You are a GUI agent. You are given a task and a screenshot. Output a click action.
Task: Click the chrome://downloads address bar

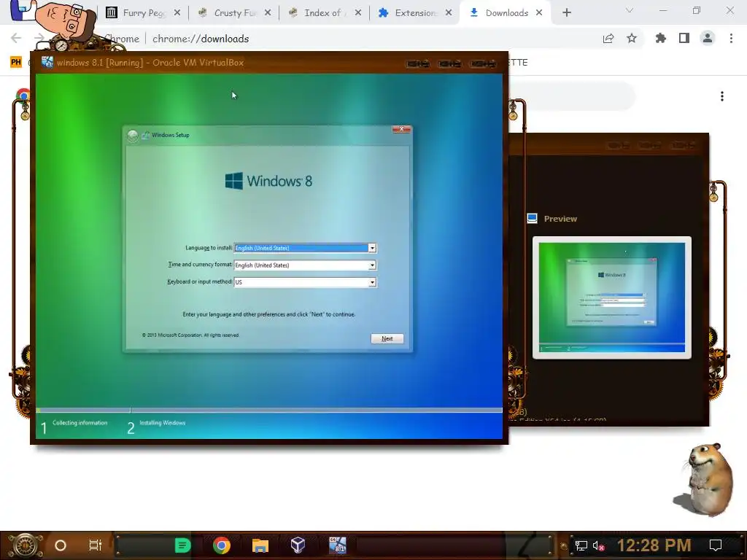tap(201, 39)
